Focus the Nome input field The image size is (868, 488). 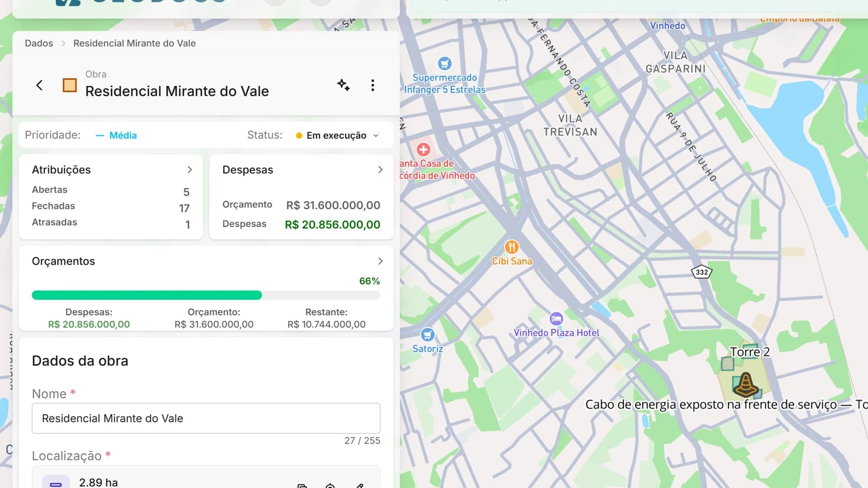[206, 418]
